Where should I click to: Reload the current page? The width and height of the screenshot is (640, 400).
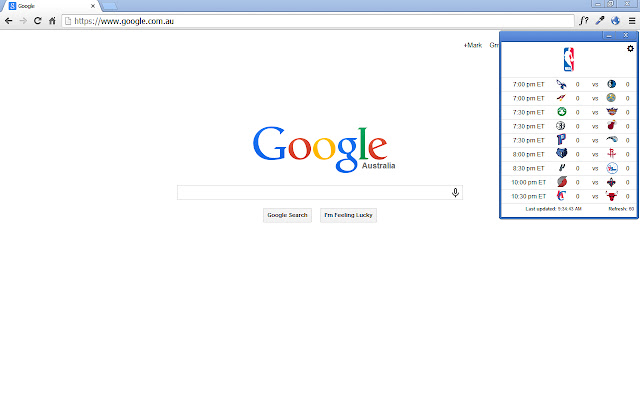coord(38,21)
